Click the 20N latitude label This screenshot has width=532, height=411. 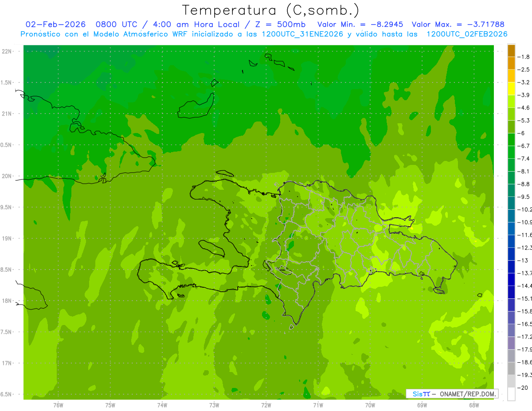click(7, 176)
